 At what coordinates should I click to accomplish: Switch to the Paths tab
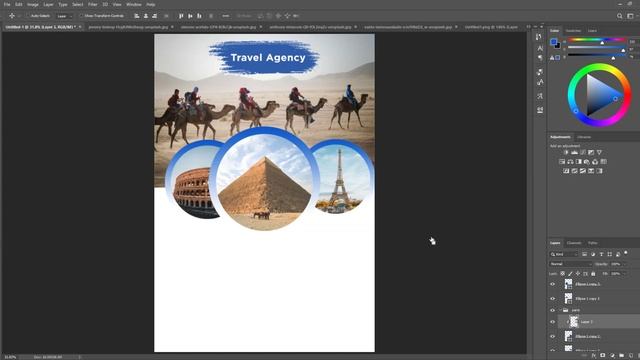tap(593, 243)
